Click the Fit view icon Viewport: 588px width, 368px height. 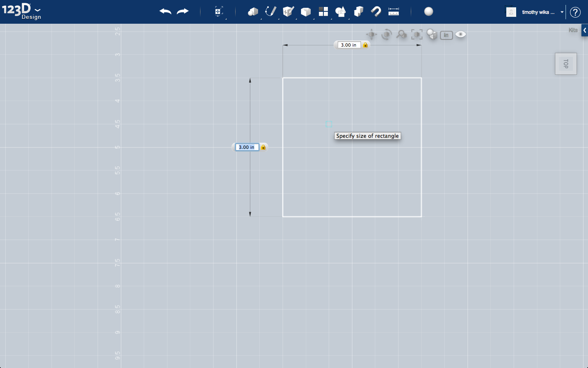click(416, 35)
